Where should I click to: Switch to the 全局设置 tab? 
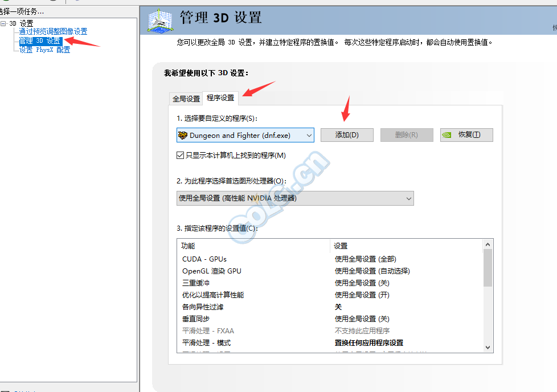[186, 99]
